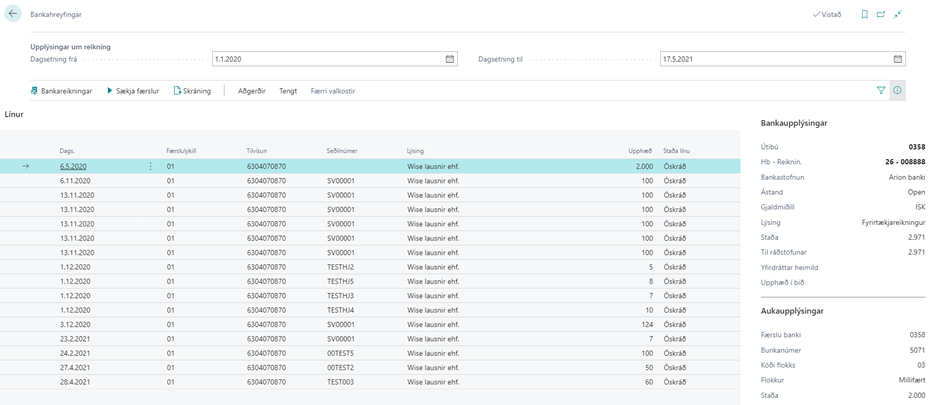Select the row with Seðilnúmer TESTHJ2

tap(341, 267)
